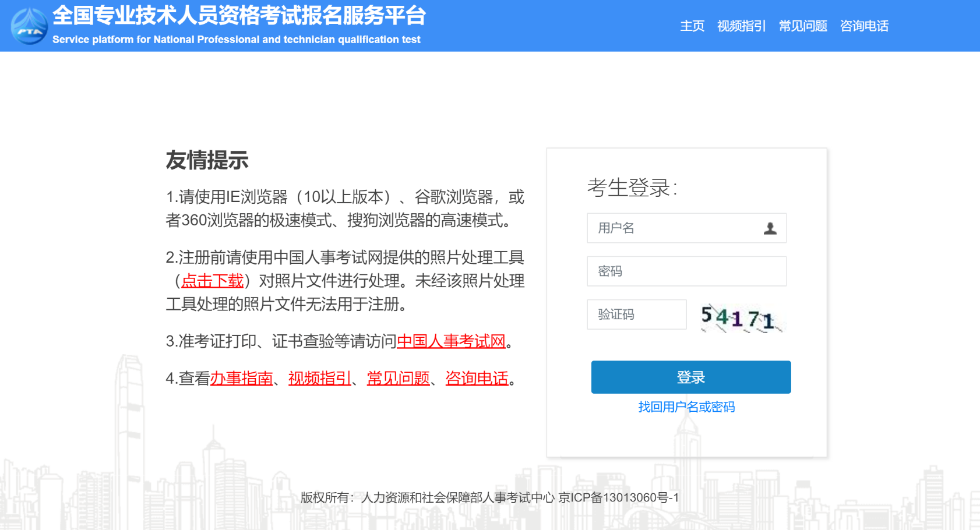Open the red 视频指引 link in tips
980x530 pixels.
[x=320, y=379]
